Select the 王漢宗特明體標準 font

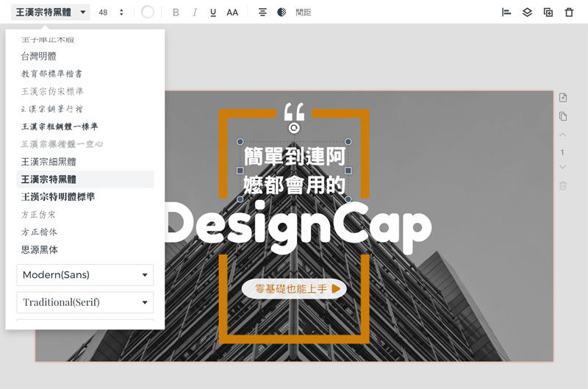pyautogui.click(x=85, y=197)
